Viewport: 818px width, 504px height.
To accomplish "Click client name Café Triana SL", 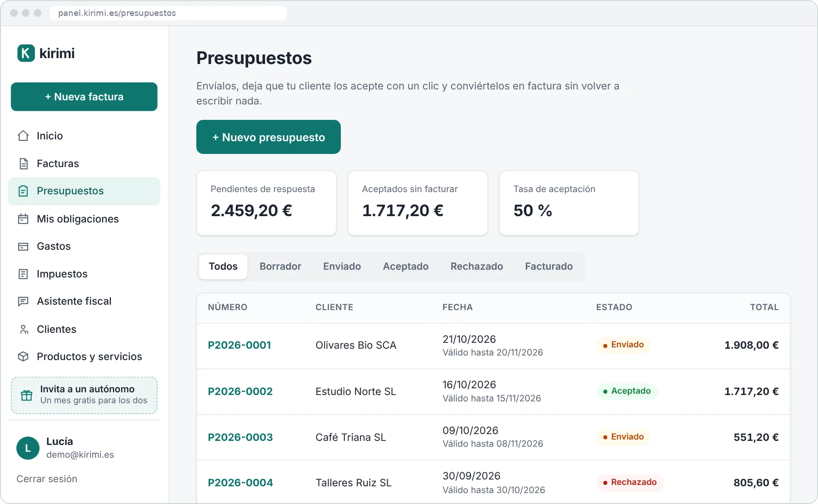I will (351, 437).
